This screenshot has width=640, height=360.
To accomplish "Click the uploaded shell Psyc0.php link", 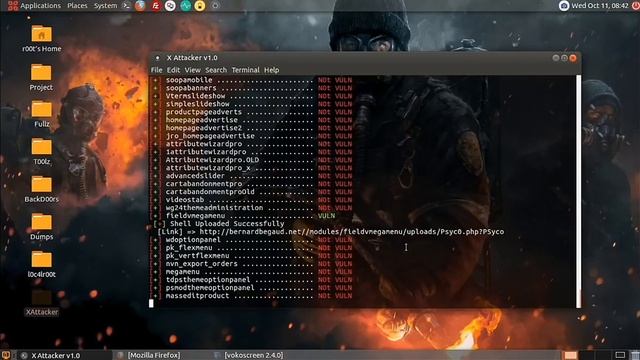I will click(352, 232).
